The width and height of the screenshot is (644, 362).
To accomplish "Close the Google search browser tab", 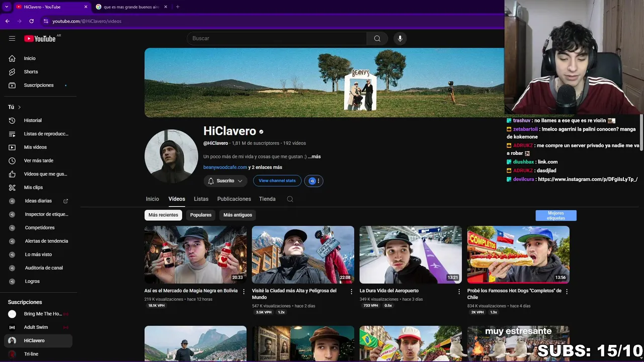I will 166,7.
